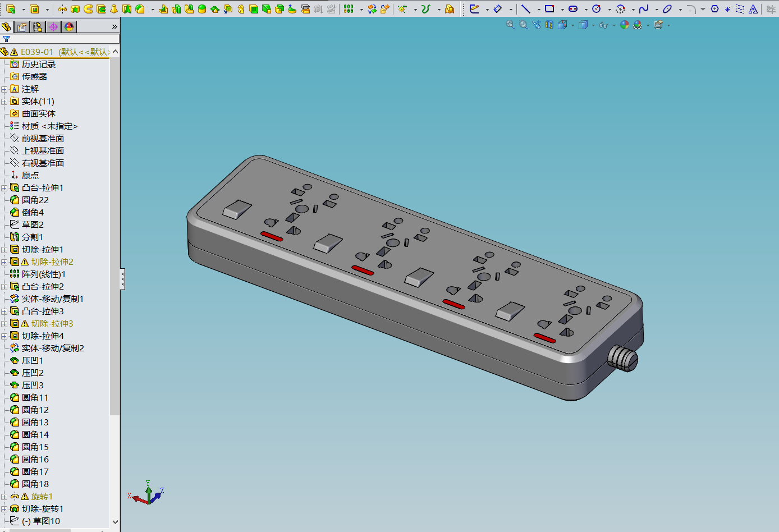Switch to the FeatureManager design tree tab
The height and width of the screenshot is (532, 779).
click(x=7, y=26)
